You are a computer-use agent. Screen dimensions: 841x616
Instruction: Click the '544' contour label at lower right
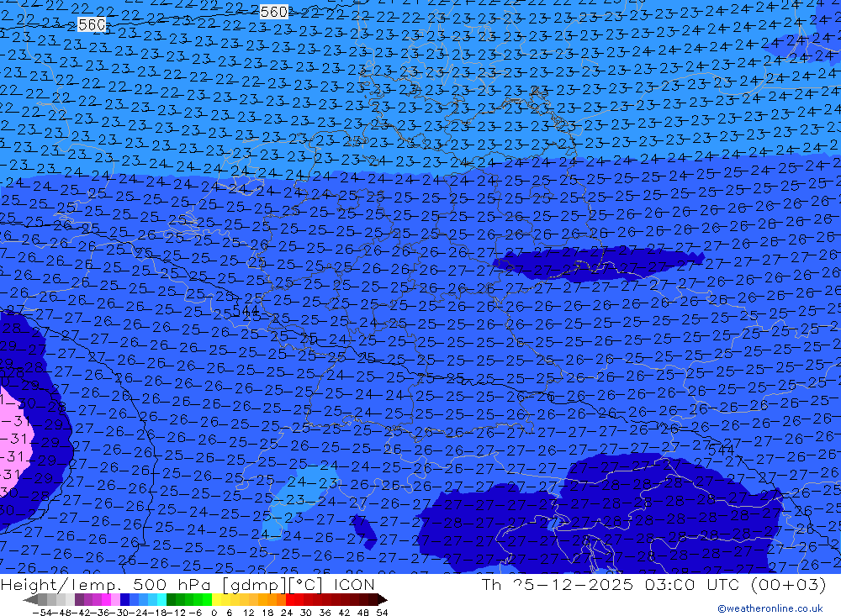coord(721,450)
